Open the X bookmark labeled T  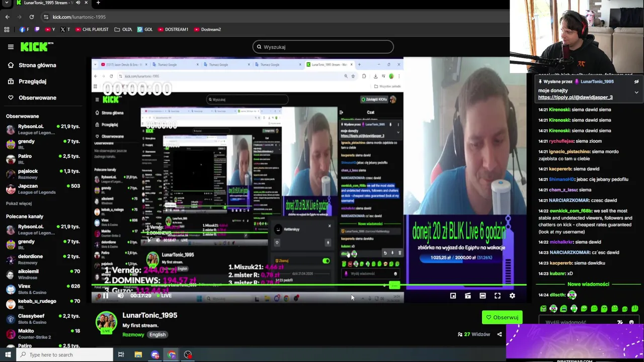click(65, 29)
